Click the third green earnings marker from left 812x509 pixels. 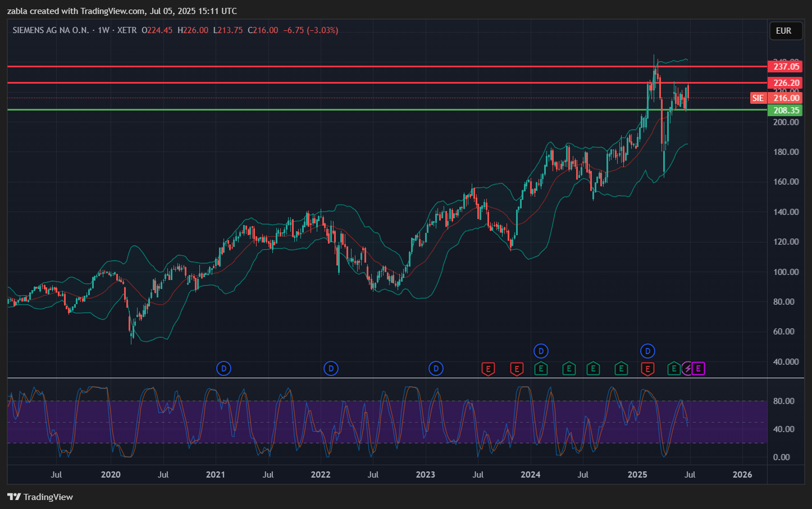(593, 369)
